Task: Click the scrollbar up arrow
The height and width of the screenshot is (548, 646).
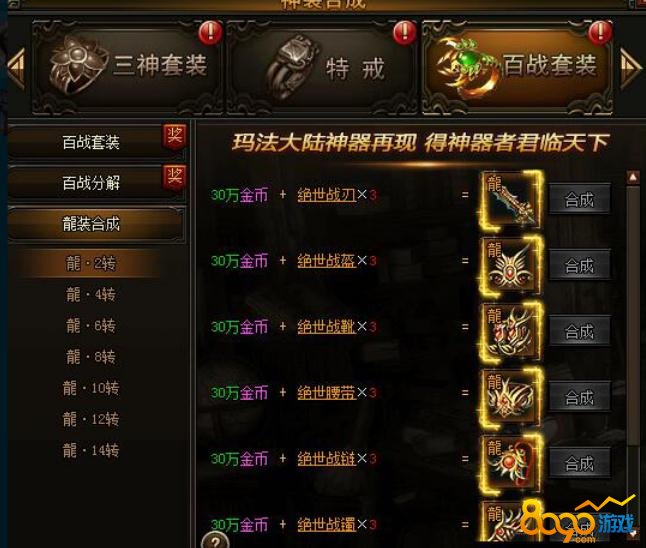Action: [x=633, y=178]
